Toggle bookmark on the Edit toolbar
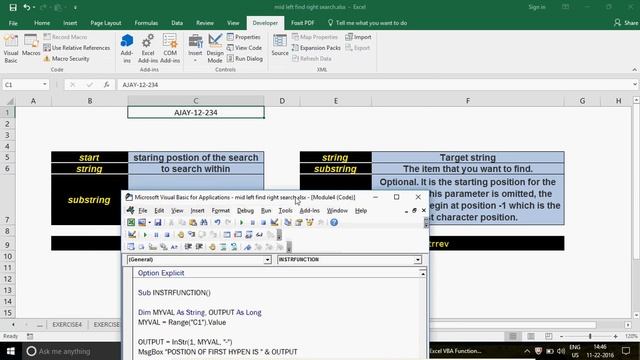This screenshot has width=640, height=360. point(247,247)
